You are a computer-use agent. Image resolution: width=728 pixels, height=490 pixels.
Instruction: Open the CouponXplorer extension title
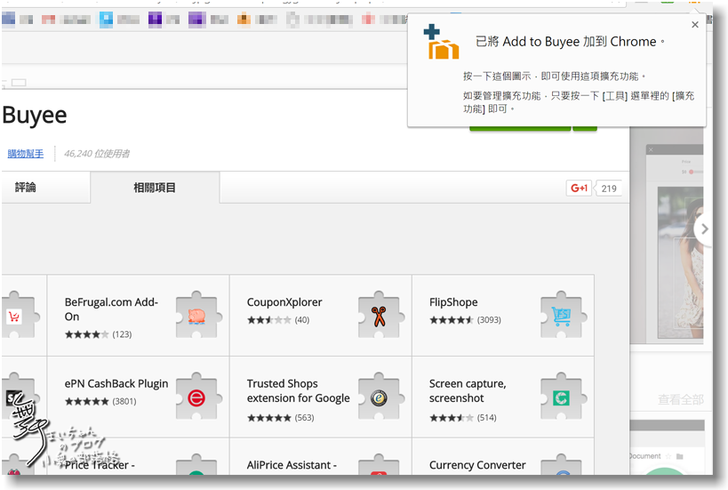(285, 302)
